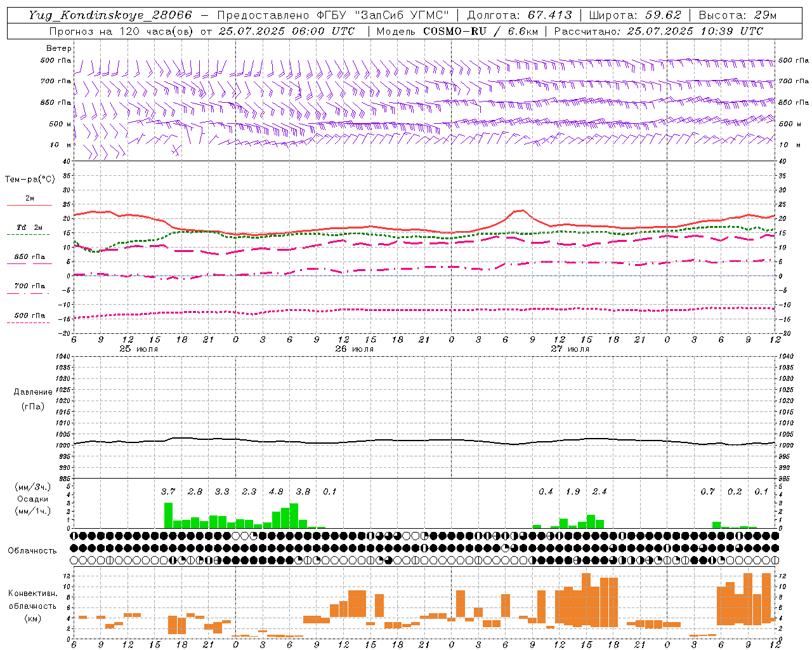Select the Тем-ра(°C) temperature panel label
Screen dimensions: 812x650
click(30, 180)
